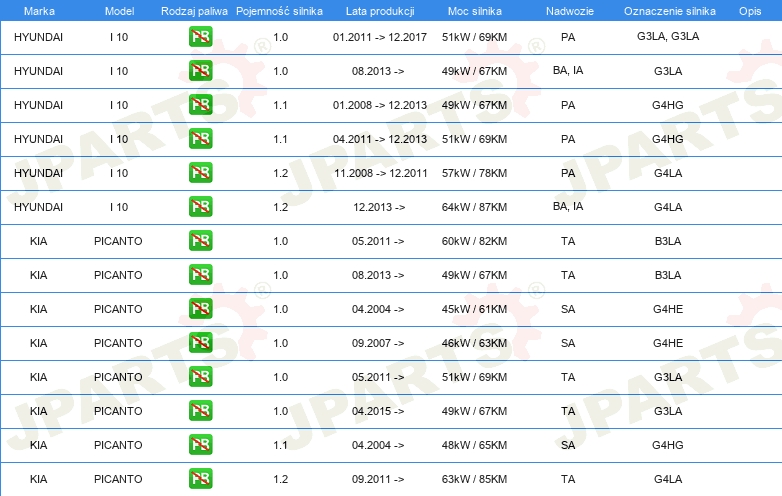
Task: Click the Nadwozie column header
Action: coord(568,10)
